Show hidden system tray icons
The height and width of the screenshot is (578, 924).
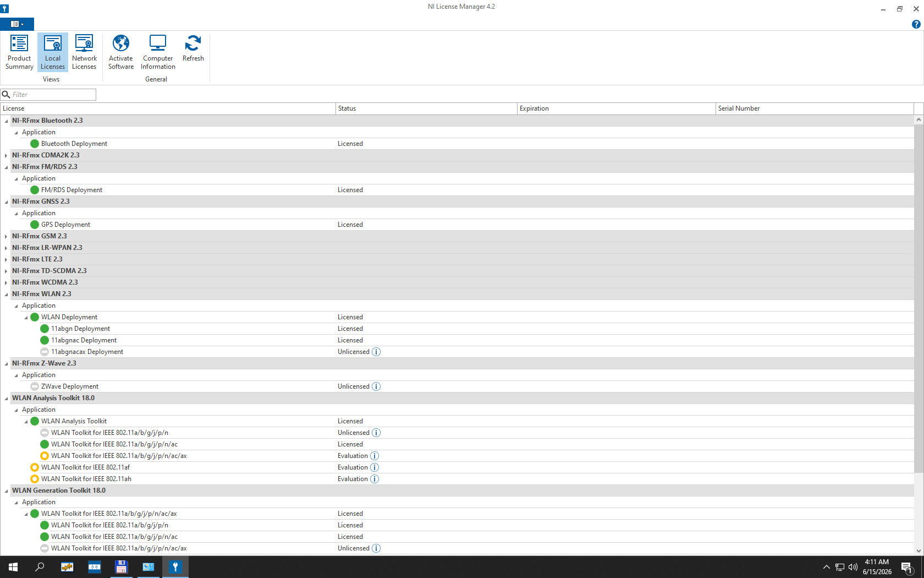click(x=826, y=567)
